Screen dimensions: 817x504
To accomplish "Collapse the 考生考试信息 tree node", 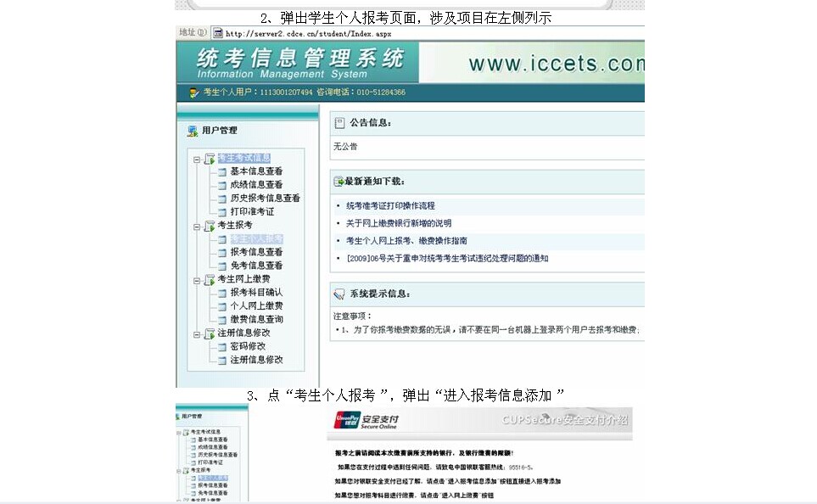I will 197,160.
